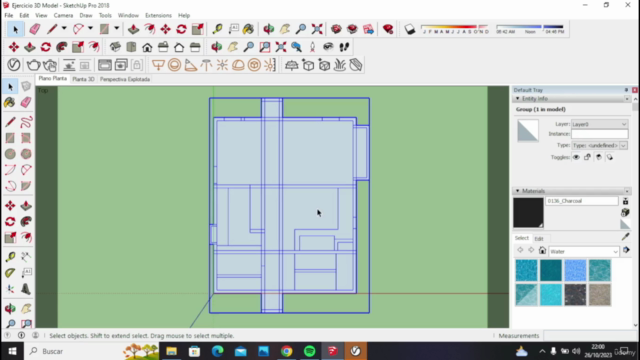Image resolution: width=640 pixels, height=360 pixels.
Task: Select the Axes tool in left toolbar
Action: coord(10,289)
